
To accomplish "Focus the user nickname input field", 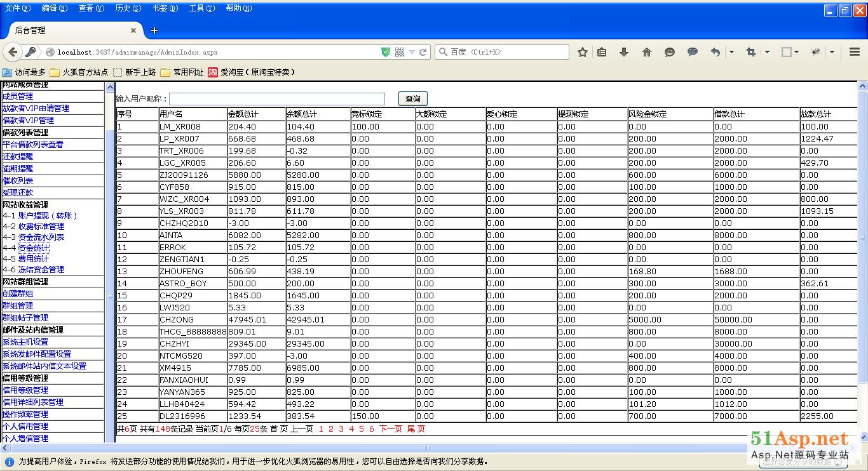I will (x=277, y=98).
